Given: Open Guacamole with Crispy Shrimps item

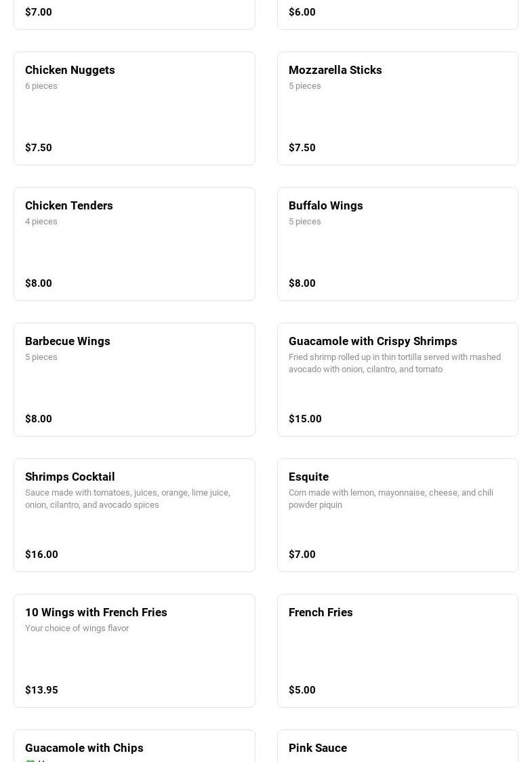Looking at the screenshot, I should coord(397,380).
